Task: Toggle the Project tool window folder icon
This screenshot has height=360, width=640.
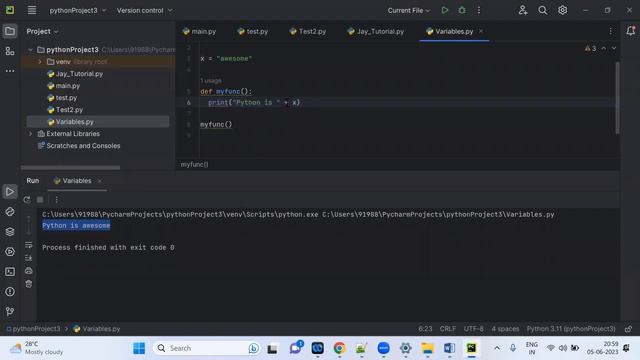Action: coord(10,31)
